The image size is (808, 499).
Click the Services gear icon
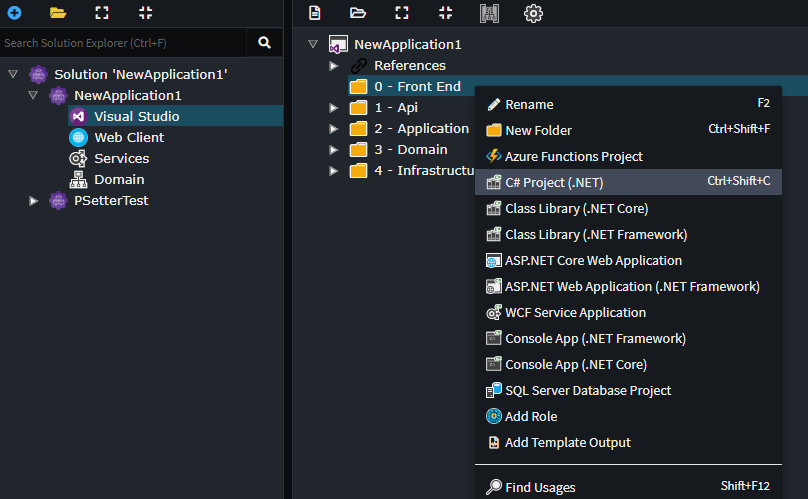pyautogui.click(x=78, y=159)
